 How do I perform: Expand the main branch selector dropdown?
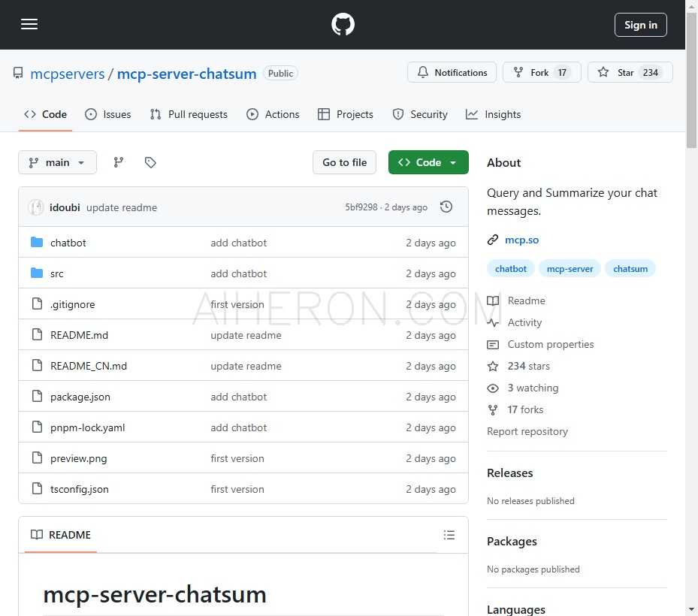[57, 162]
